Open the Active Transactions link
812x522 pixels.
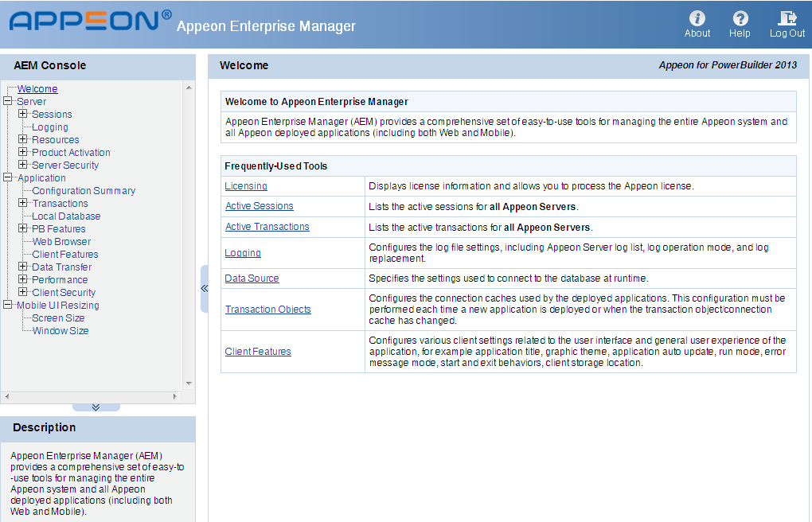coord(267,227)
